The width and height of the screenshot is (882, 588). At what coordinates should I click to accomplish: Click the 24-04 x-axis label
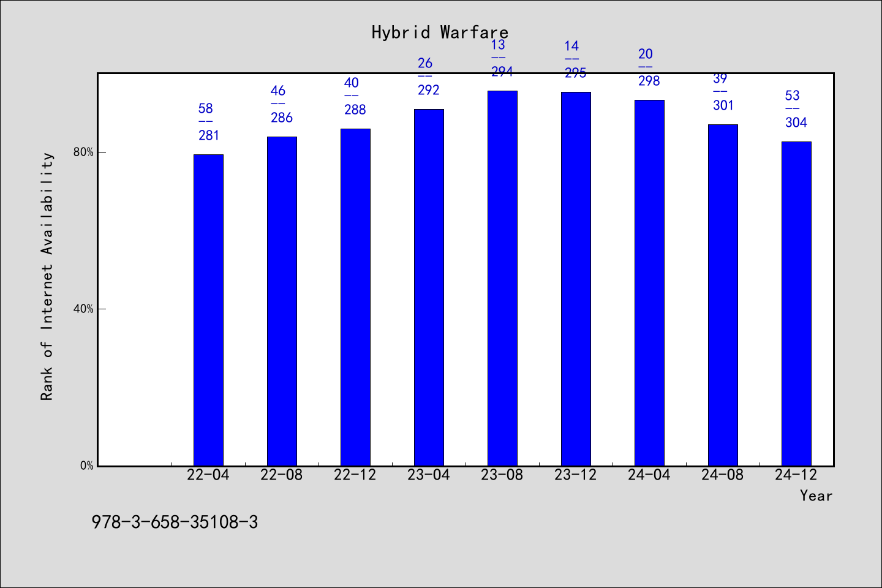point(649,475)
